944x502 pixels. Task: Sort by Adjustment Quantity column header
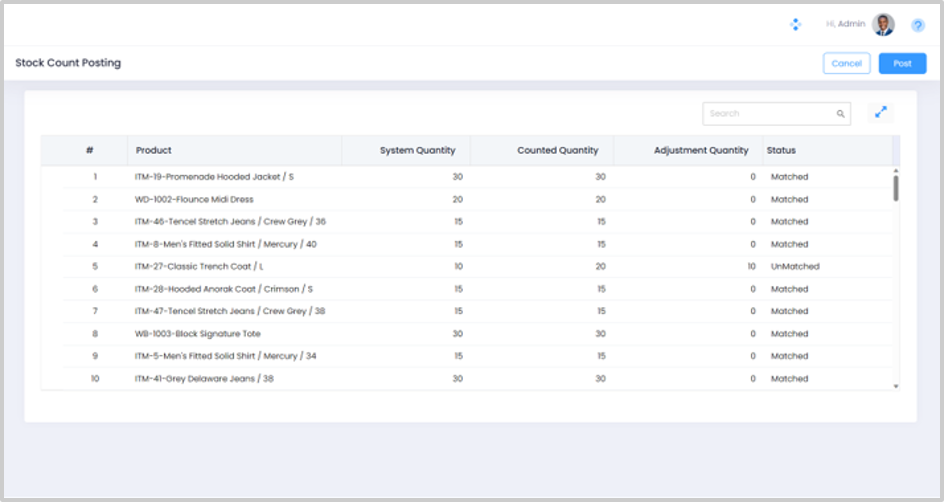(x=700, y=150)
